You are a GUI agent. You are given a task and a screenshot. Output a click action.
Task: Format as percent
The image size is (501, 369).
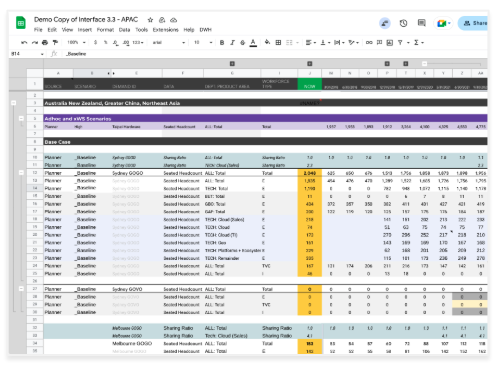(106, 43)
